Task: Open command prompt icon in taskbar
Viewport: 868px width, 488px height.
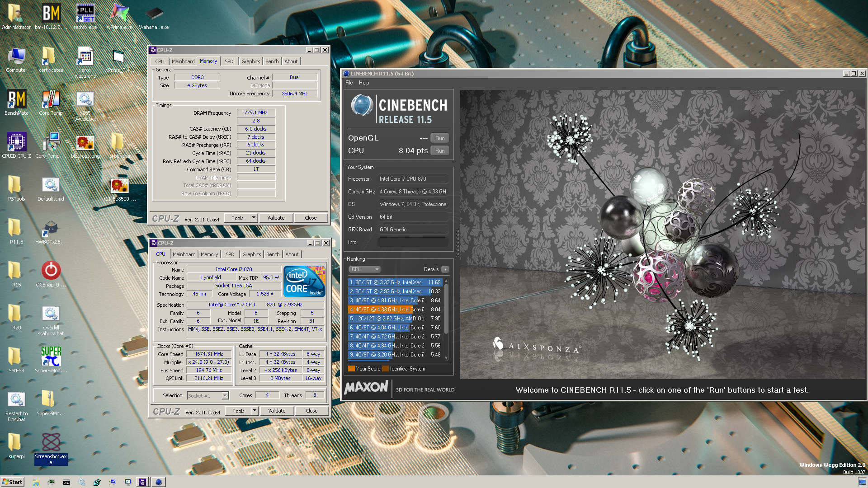Action: [66, 482]
